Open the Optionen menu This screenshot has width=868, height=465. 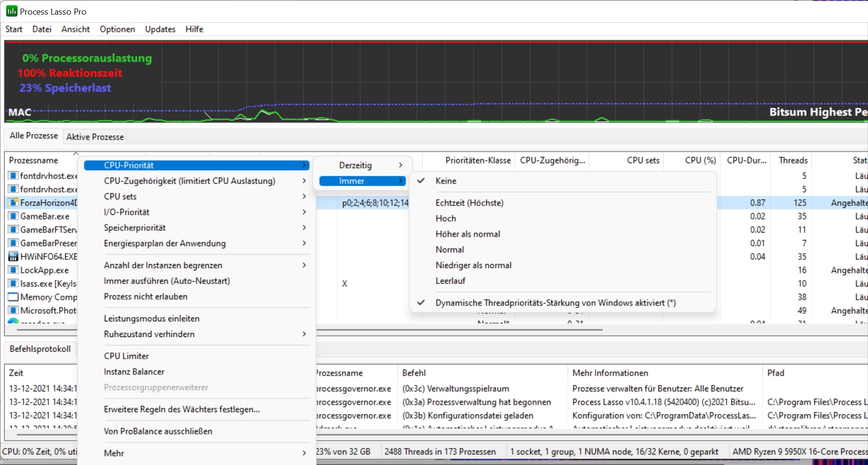(x=117, y=29)
